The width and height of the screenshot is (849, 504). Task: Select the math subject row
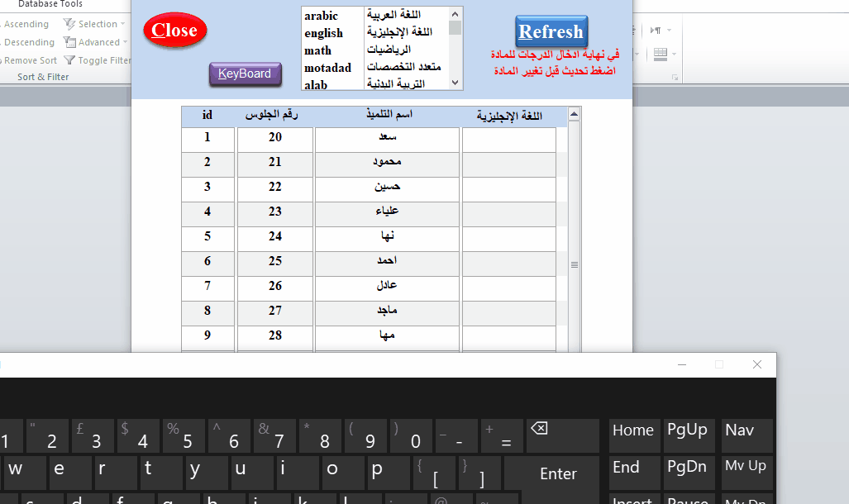[x=376, y=50]
